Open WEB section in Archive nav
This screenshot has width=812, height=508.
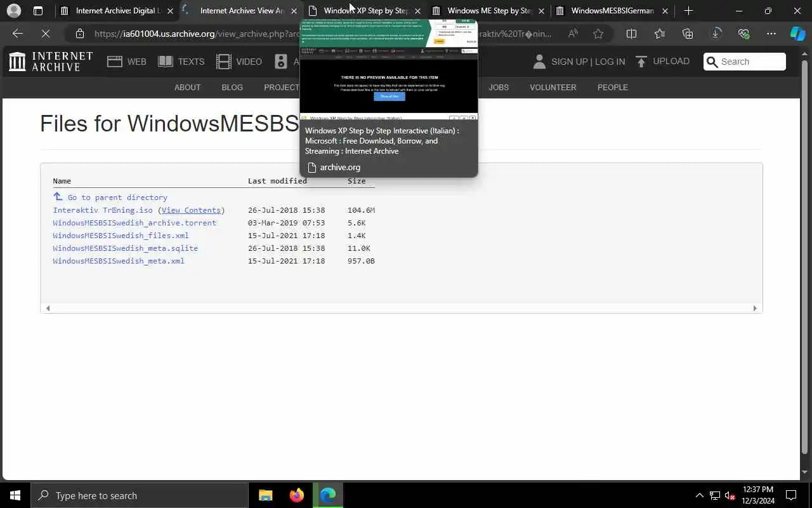point(127,62)
